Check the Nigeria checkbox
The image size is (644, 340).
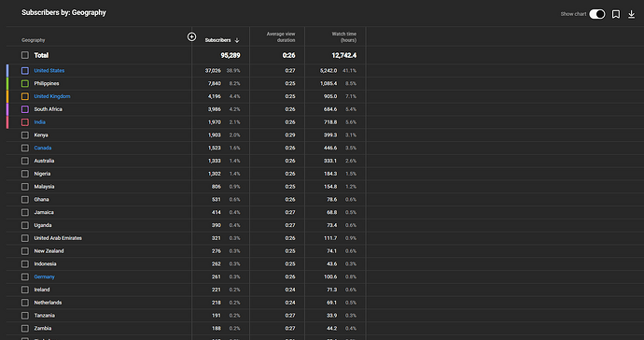click(25, 174)
